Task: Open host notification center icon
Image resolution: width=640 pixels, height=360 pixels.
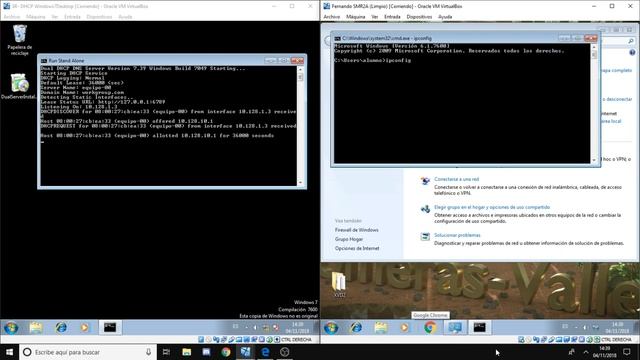Action: coord(627,352)
